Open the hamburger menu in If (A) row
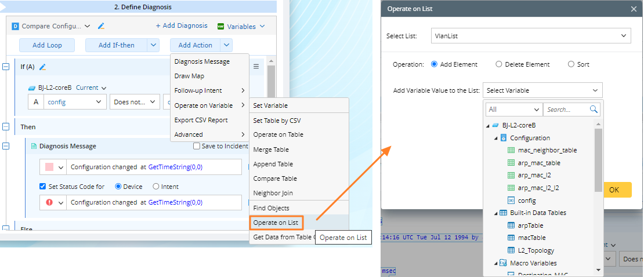The image size is (644, 277). [x=256, y=67]
